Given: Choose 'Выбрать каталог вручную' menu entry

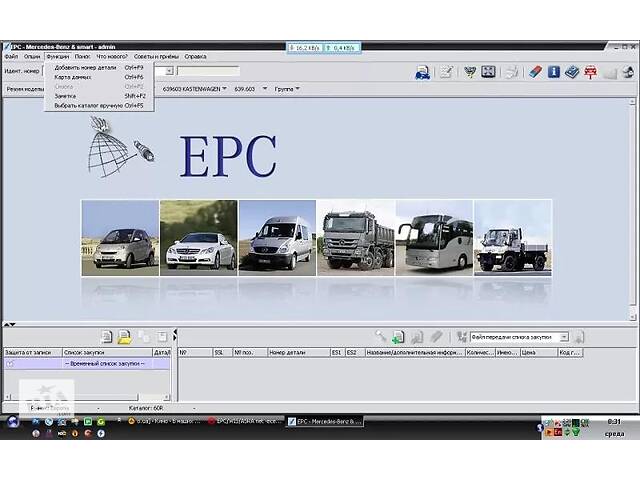Looking at the screenshot, I should [x=99, y=105].
